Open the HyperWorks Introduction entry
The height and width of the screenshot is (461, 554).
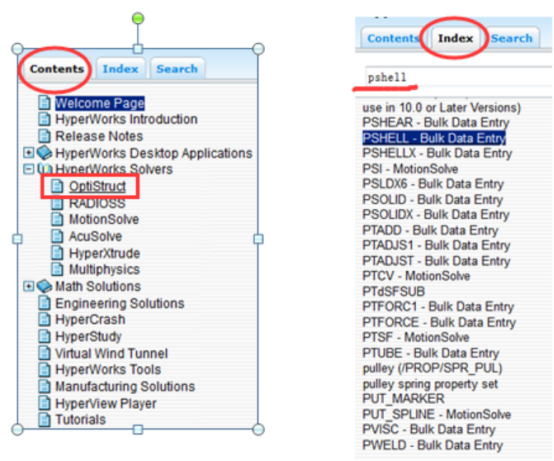click(x=126, y=119)
